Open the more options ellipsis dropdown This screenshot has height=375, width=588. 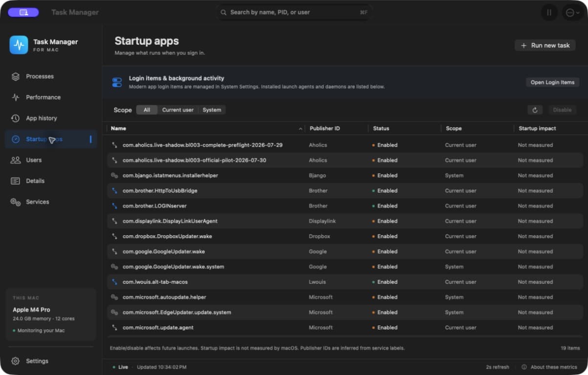pyautogui.click(x=572, y=13)
